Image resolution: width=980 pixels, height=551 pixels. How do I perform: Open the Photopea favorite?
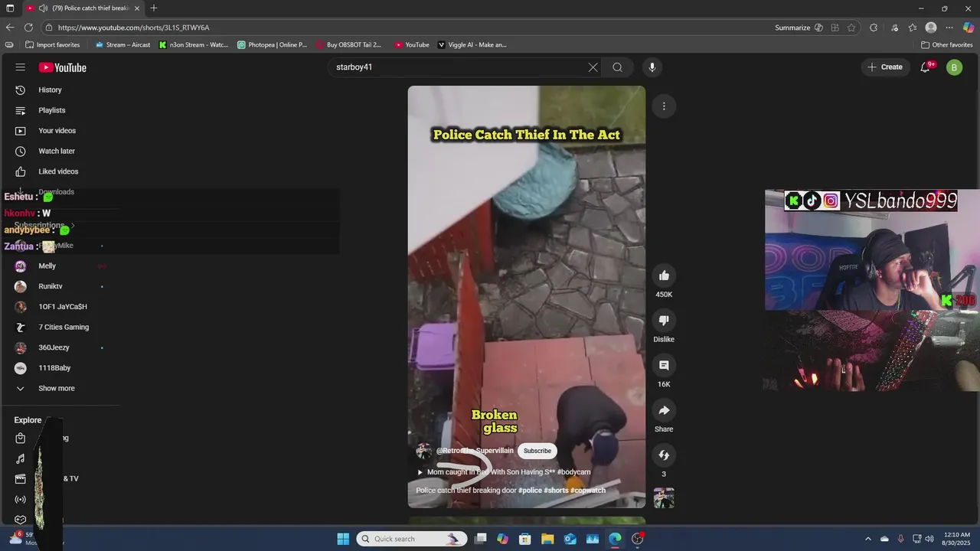pos(272,45)
